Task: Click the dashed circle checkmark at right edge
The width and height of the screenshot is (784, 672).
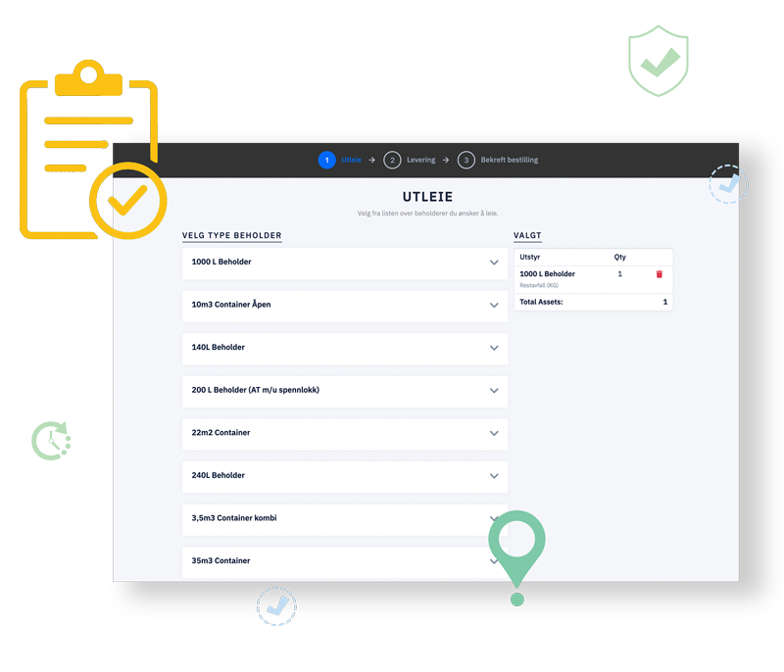Action: [728, 184]
